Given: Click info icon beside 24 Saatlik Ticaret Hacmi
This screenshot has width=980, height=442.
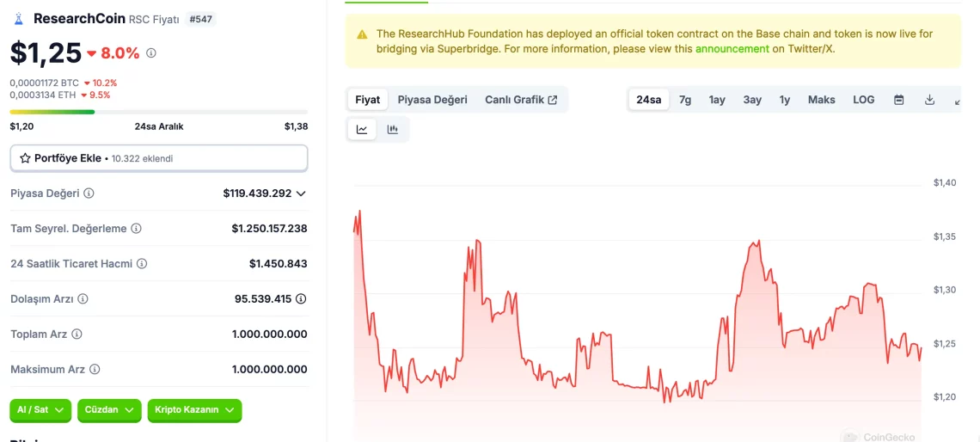Looking at the screenshot, I should (x=142, y=264).
